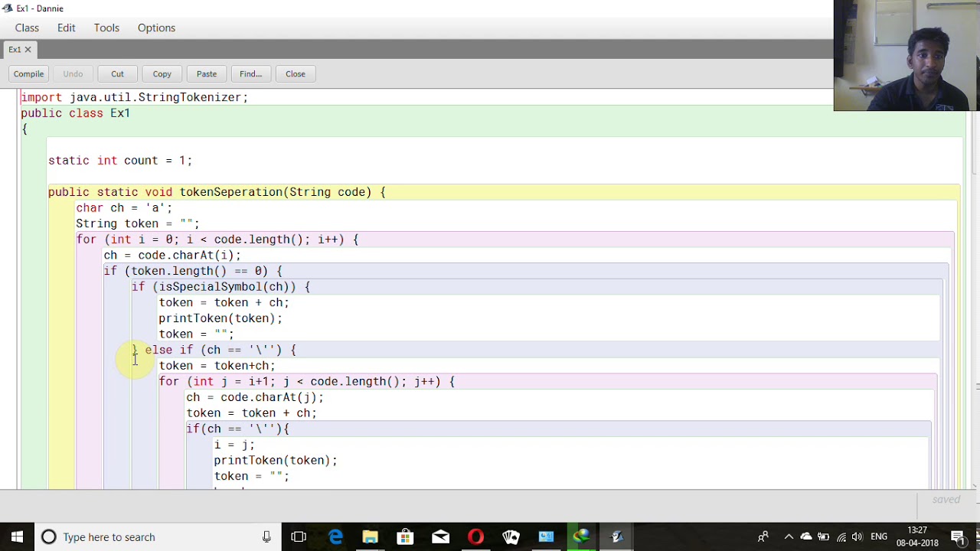This screenshot has width=980, height=551.
Task: Open the Tools menu
Action: [106, 28]
